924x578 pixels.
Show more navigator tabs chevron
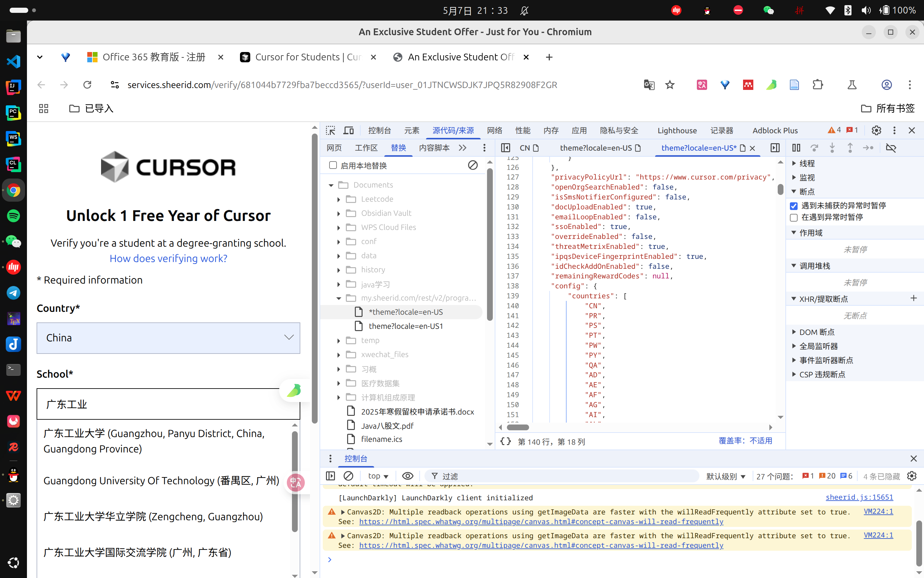click(x=462, y=148)
